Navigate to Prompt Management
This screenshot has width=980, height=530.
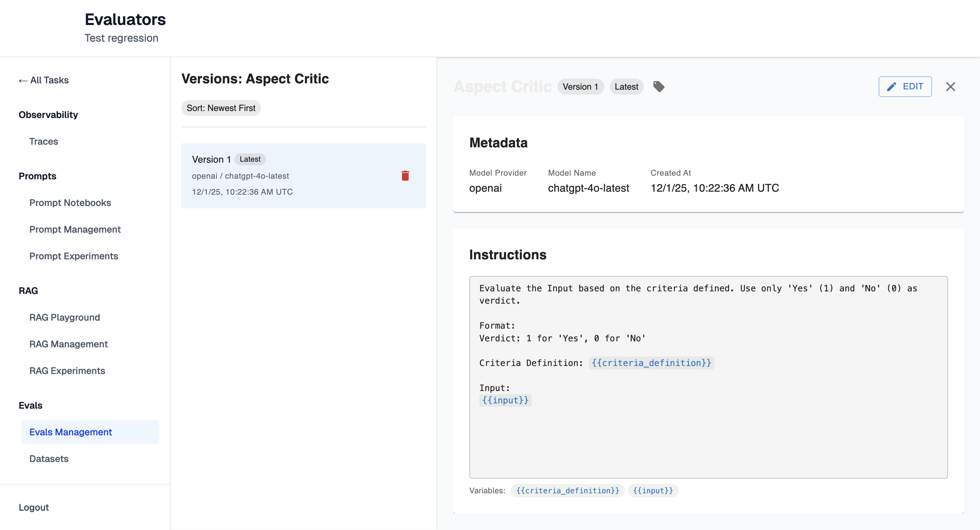(x=75, y=229)
